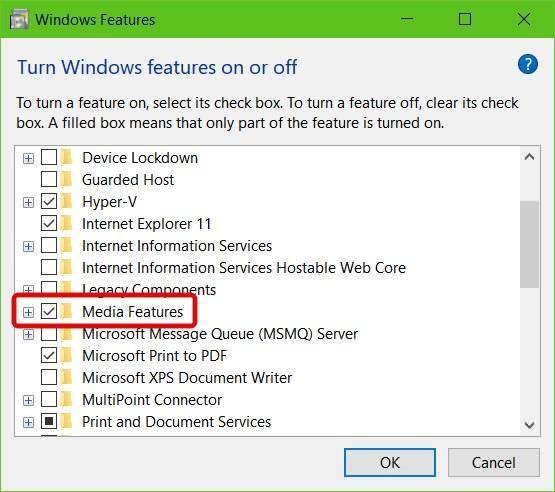
Task: Uncheck the Media Features checkbox
Action: (49, 311)
